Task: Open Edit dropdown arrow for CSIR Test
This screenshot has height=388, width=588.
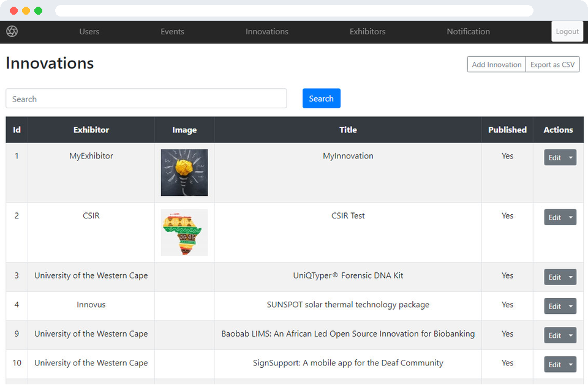Action: [x=571, y=218]
